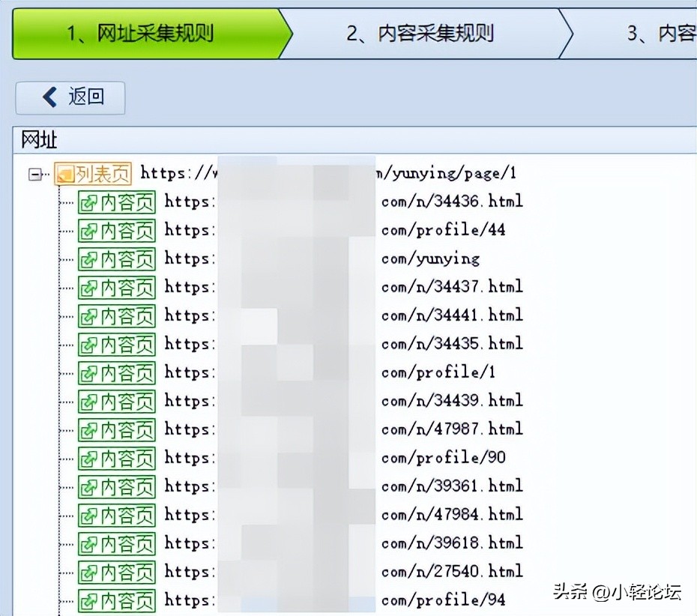This screenshot has width=697, height=616.
Task: Select URL text com/yunying
Action: [430, 259]
